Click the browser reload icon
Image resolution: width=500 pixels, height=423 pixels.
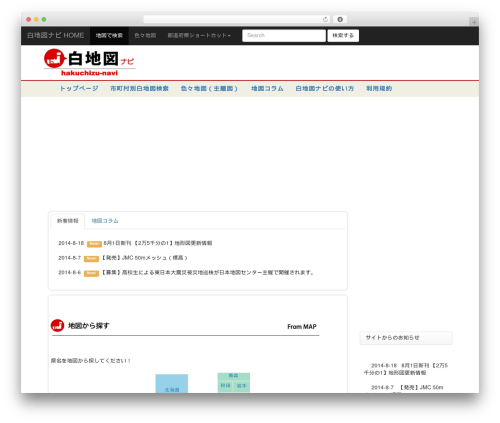325,19
